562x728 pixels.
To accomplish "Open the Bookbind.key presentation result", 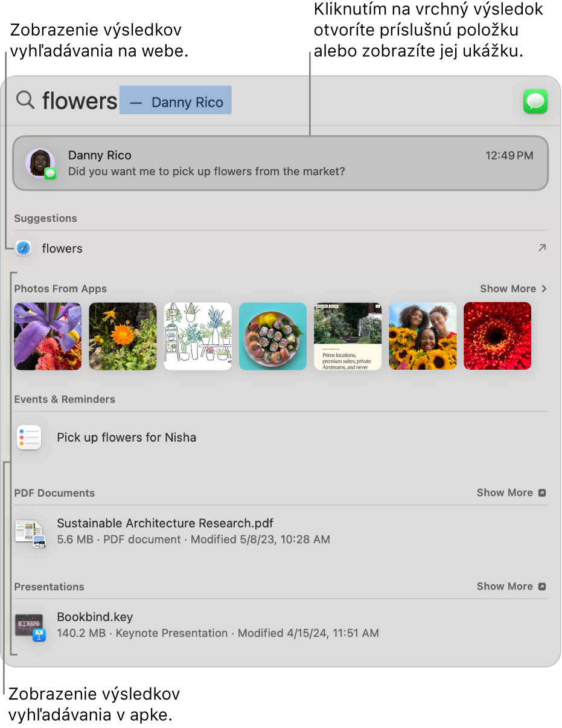I will 281,626.
